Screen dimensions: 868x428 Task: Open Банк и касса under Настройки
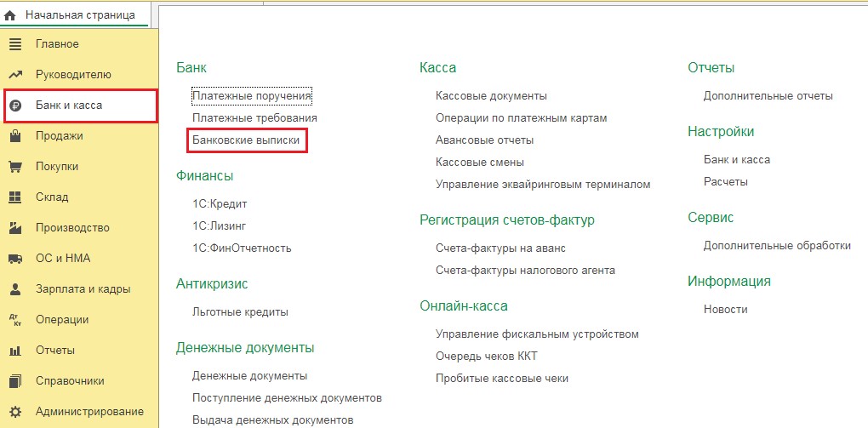[x=737, y=160]
